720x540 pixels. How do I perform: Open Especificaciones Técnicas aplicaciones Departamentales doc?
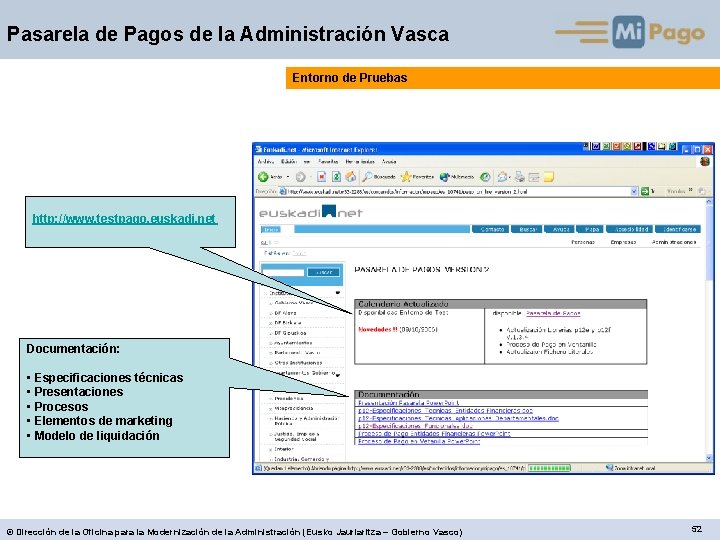tap(458, 418)
